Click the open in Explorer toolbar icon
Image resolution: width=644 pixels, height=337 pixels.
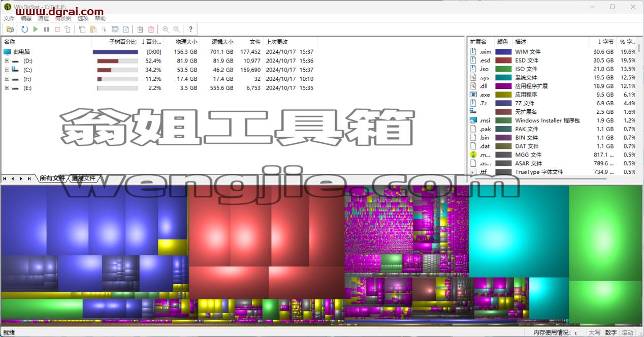tap(104, 29)
